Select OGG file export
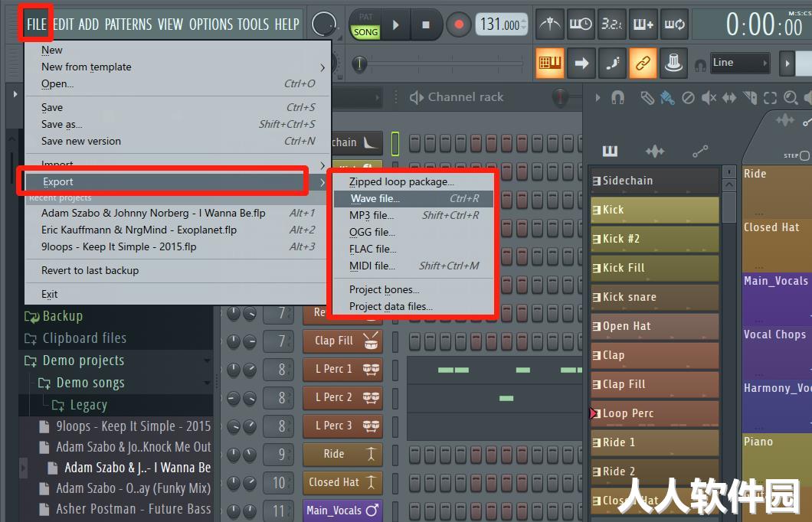Image resolution: width=812 pixels, height=522 pixels. [x=413, y=232]
